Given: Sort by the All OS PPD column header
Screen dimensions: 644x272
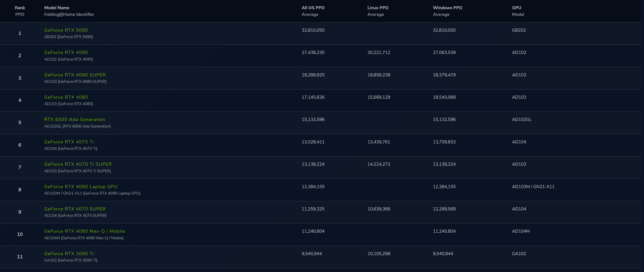Looking at the screenshot, I should click(x=313, y=11).
